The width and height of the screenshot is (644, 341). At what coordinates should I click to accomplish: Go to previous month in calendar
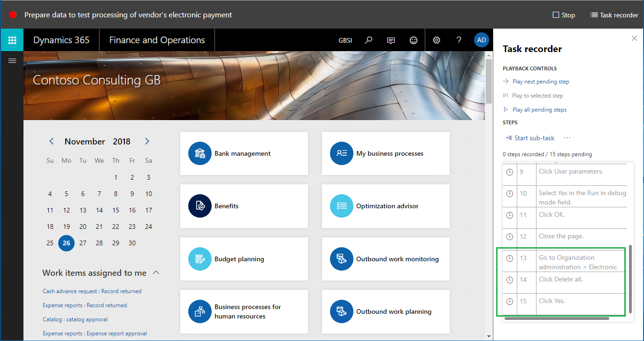(52, 141)
